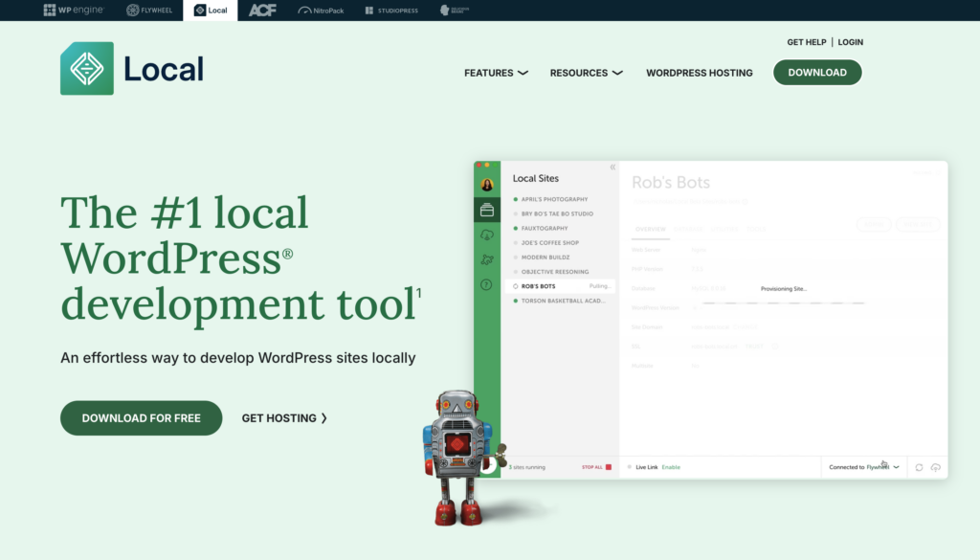The width and height of the screenshot is (980, 560).
Task: Enable the Live Link option
Action: pyautogui.click(x=670, y=467)
